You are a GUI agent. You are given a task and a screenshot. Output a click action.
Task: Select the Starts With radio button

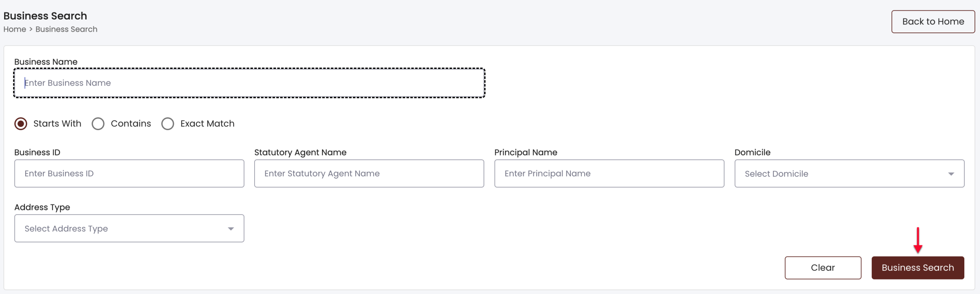(21, 124)
